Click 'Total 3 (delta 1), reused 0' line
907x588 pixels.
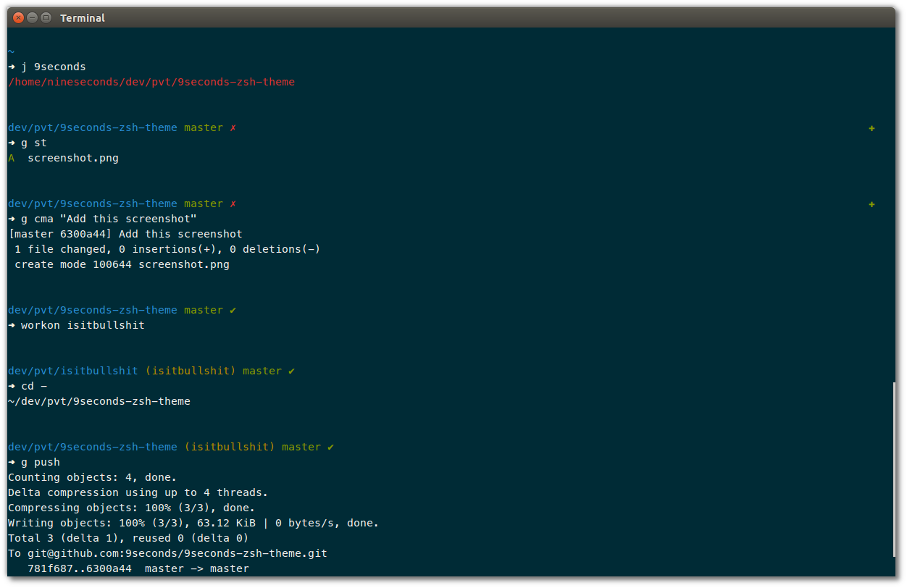(128, 538)
